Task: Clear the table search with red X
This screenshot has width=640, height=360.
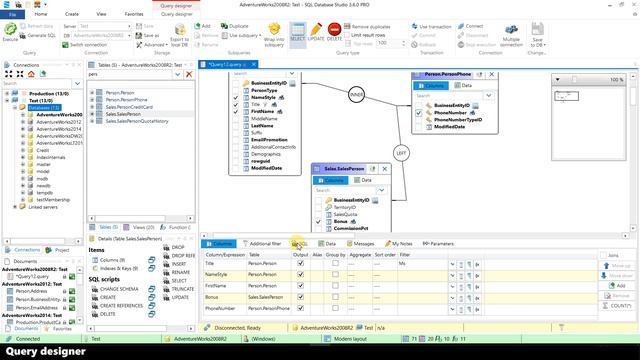Action: pos(189,74)
